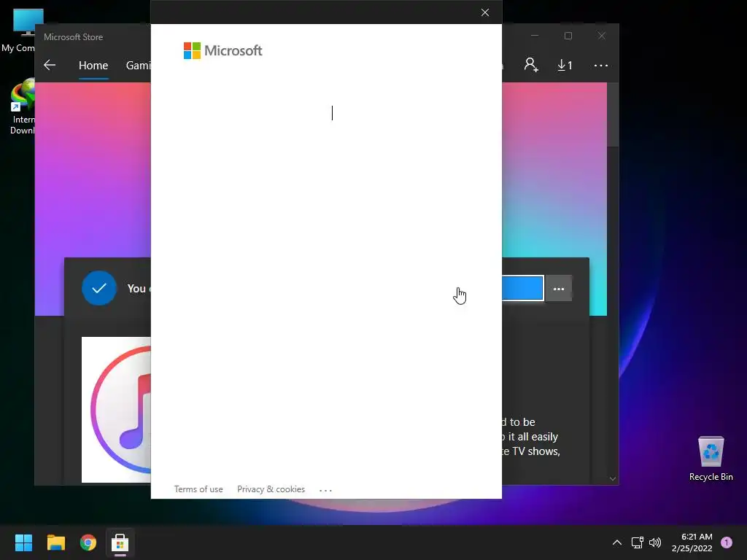Open volume tray icon
Image resolution: width=747 pixels, height=560 pixels.
click(656, 542)
